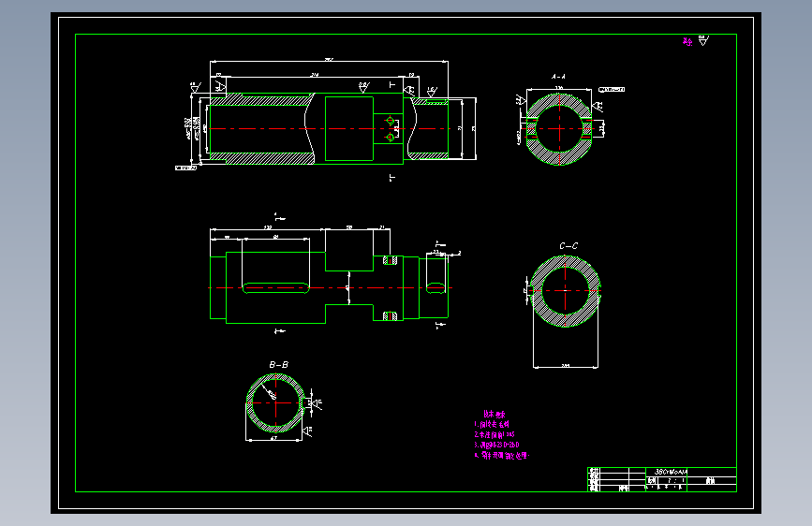Select the 38CrMoAlA material text in title block
The image size is (812, 526).
pos(672,472)
